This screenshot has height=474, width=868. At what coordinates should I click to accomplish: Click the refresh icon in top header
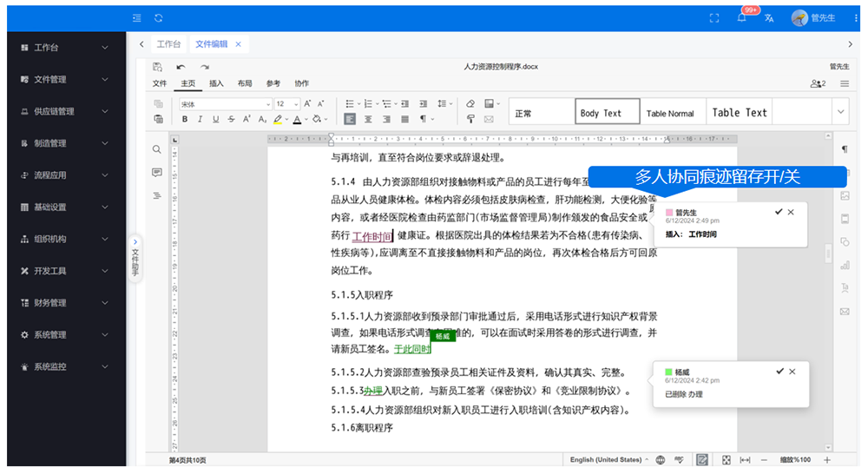[x=158, y=18]
